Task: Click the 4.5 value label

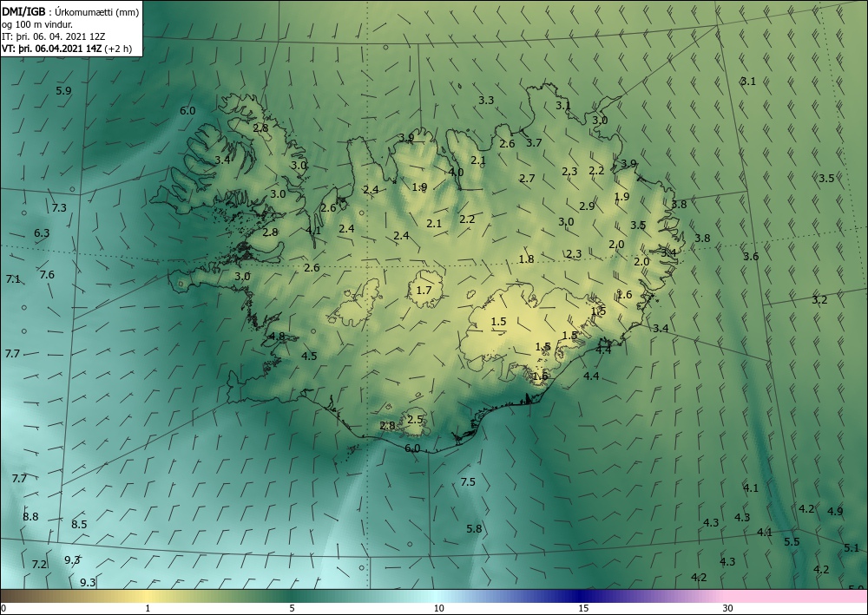Action: (x=309, y=357)
